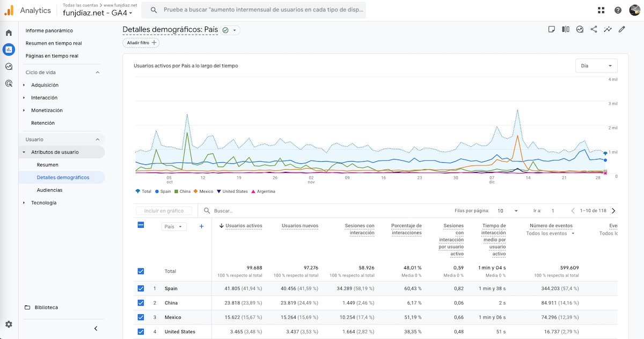Open the Día granularity dropdown
The width and height of the screenshot is (644, 339).
pyautogui.click(x=596, y=66)
